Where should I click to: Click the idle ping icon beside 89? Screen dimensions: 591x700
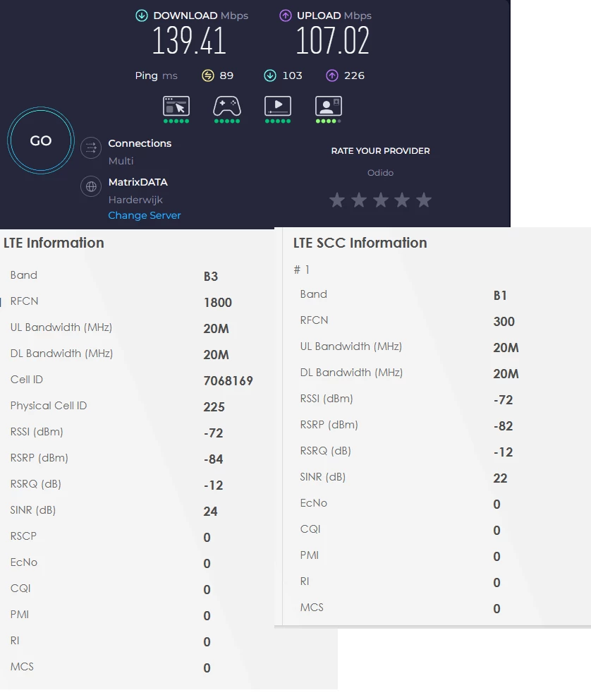coord(207,76)
